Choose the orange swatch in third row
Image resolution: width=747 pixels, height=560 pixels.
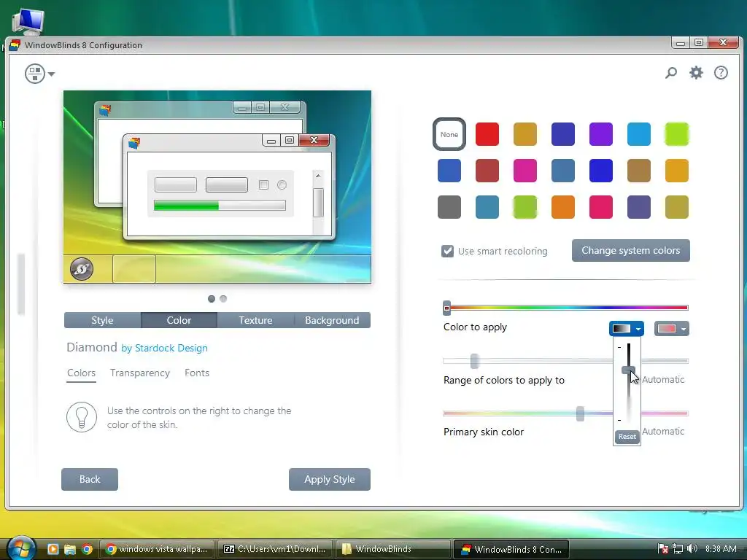point(563,207)
